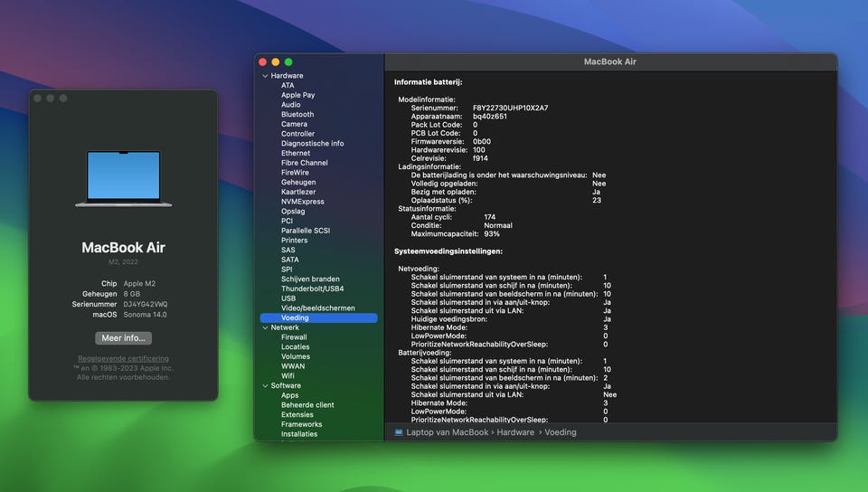Screen dimensions: 868x492
Task: Click Voeding in the bottom path bar
Action: (561, 432)
